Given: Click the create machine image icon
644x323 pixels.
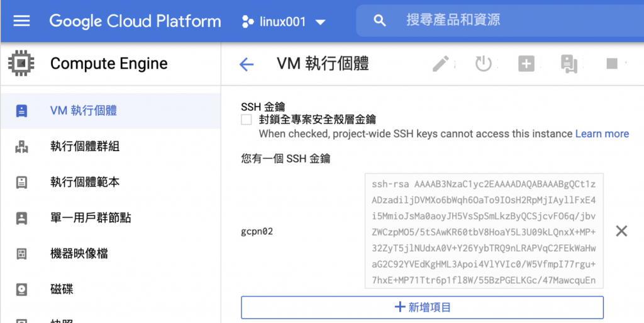Looking at the screenshot, I should point(569,64).
